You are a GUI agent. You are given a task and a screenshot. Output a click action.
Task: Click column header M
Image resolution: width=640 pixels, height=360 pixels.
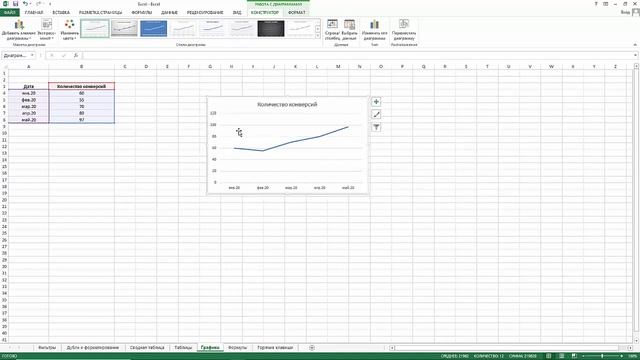tap(338, 67)
